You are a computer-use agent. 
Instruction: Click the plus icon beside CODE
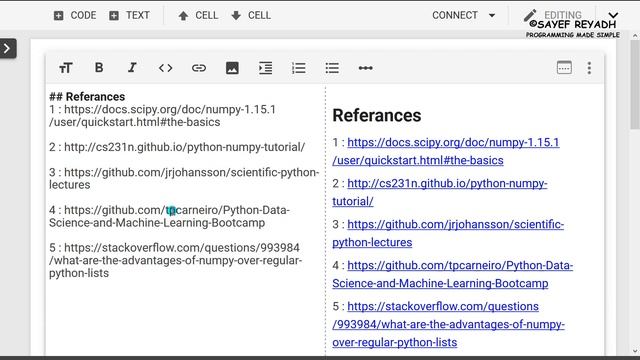click(x=58, y=16)
